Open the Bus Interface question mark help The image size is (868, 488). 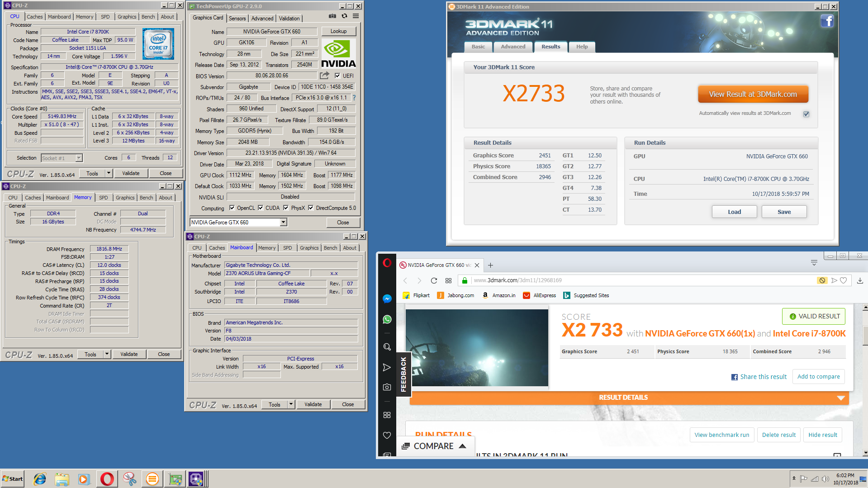(x=354, y=98)
